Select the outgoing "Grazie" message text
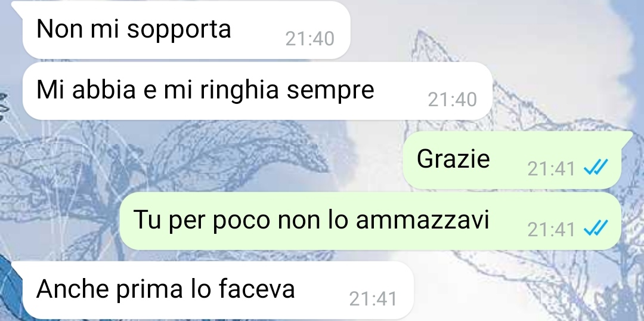644x321 pixels. point(453,159)
